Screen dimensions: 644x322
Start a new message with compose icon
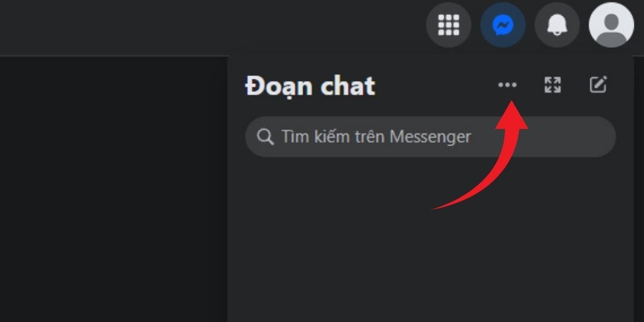click(598, 85)
